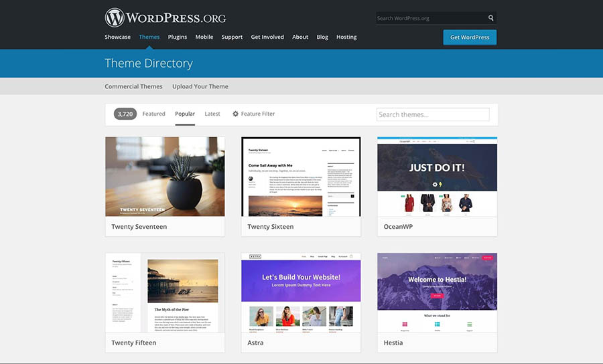Click the Twenty Seventeen theme name
This screenshot has width=603, height=364.
pos(139,227)
